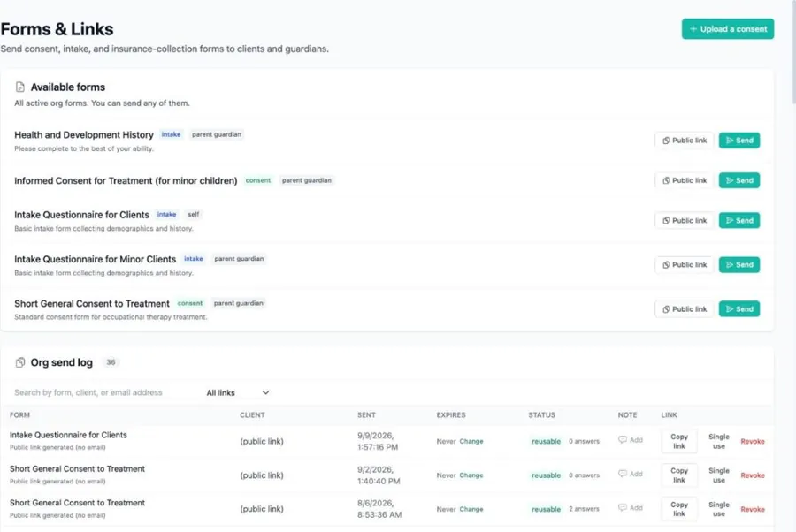
Task: Set the 9/2/2026 link to single use
Action: point(719,475)
